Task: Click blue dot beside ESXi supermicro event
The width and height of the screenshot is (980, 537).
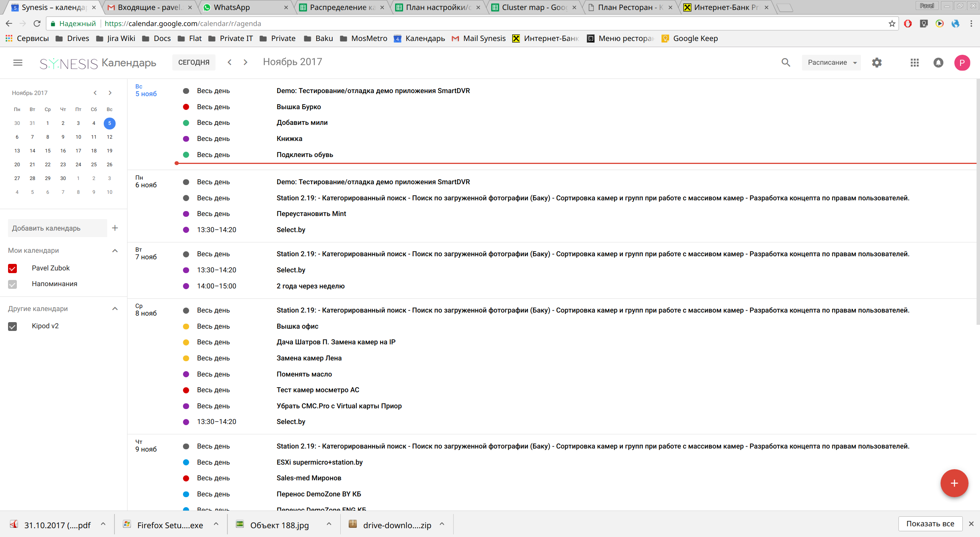Action: tap(186, 462)
